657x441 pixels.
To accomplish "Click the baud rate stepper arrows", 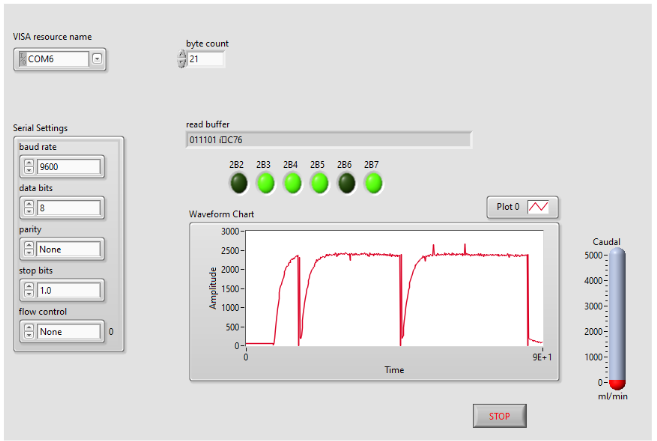I will pyautogui.click(x=28, y=167).
